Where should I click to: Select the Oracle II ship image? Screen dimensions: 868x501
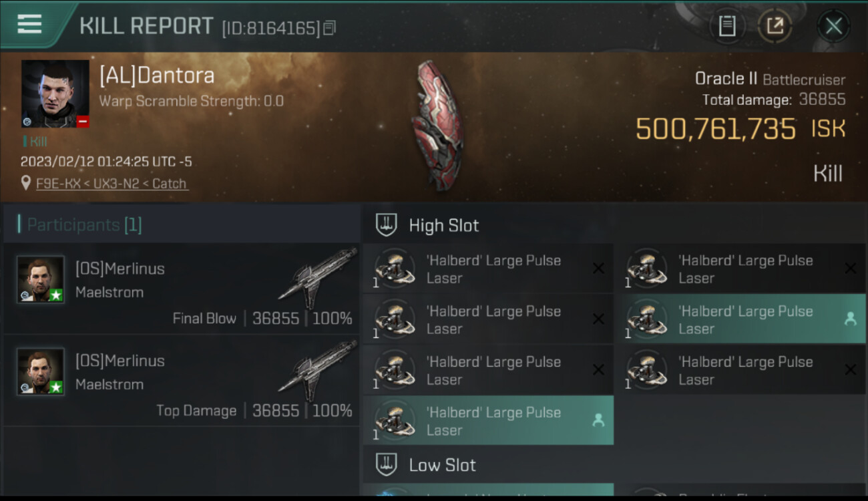pyautogui.click(x=437, y=125)
